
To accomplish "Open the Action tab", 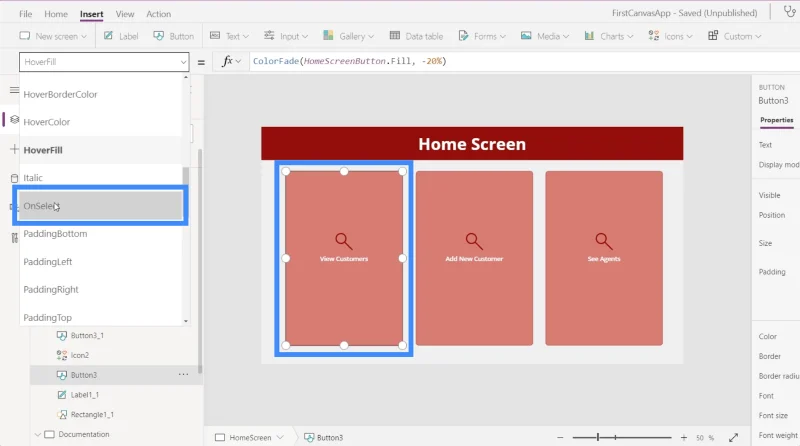I will click(x=158, y=14).
